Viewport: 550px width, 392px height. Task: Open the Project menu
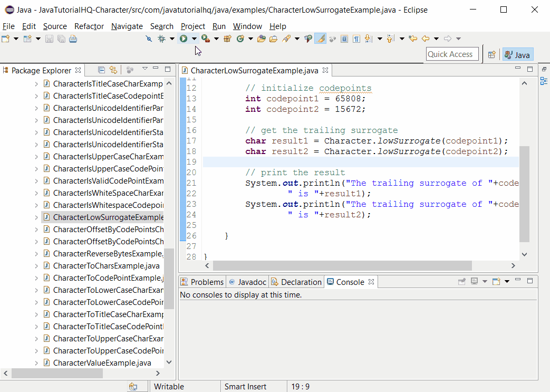[193, 26]
